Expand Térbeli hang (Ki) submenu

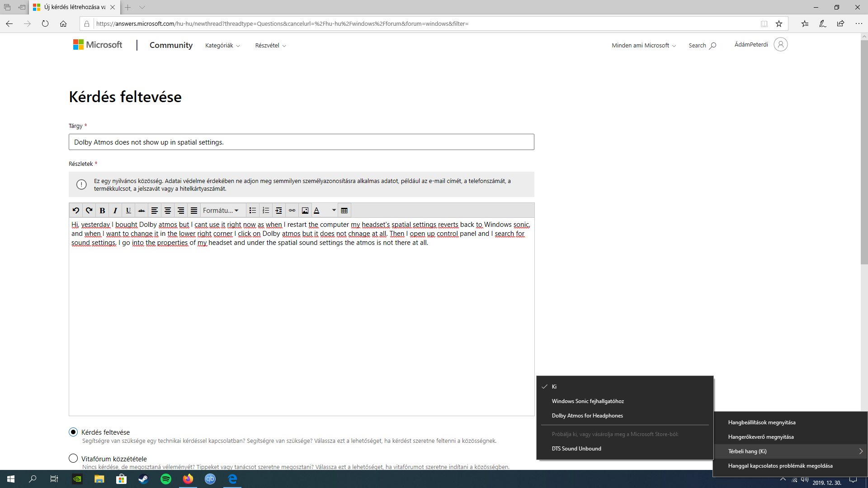[790, 451]
